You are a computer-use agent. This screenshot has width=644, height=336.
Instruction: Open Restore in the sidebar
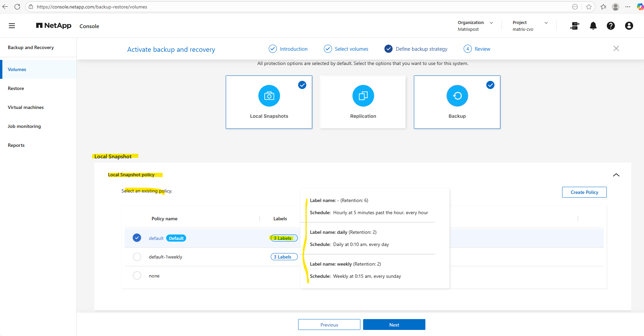16,88
